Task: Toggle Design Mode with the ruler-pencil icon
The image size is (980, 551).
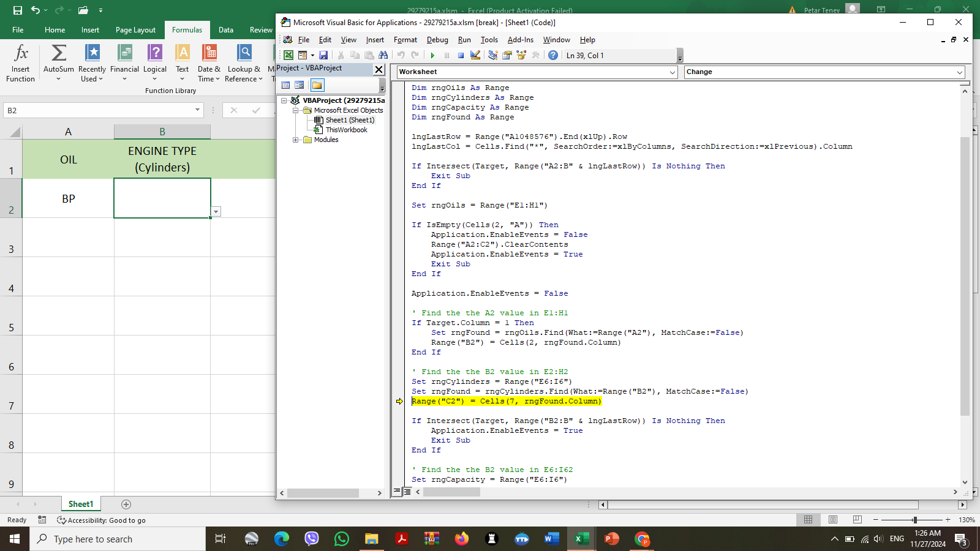Action: click(475, 55)
